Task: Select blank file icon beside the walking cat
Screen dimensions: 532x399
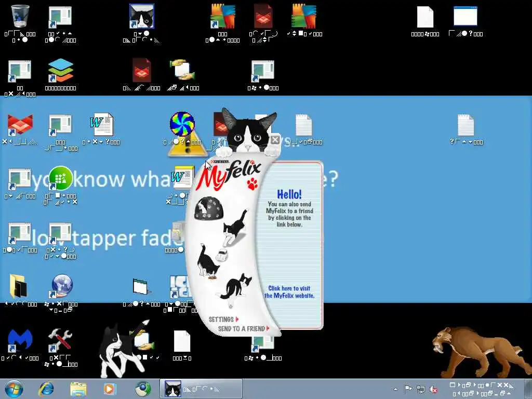Action: point(182,341)
